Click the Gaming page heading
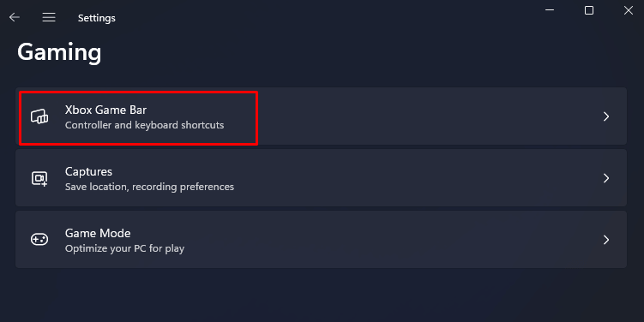 click(x=59, y=52)
